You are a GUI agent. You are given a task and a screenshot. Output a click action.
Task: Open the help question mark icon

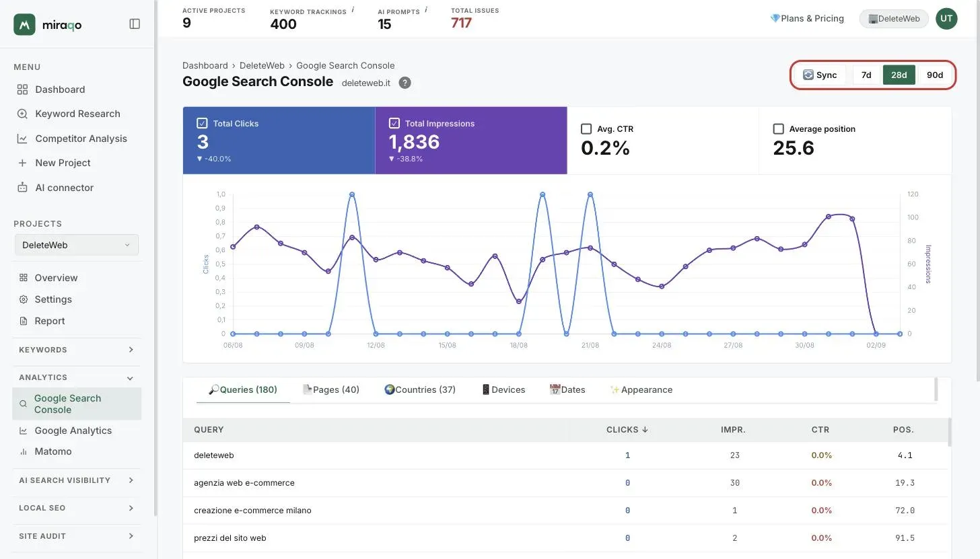coord(405,83)
